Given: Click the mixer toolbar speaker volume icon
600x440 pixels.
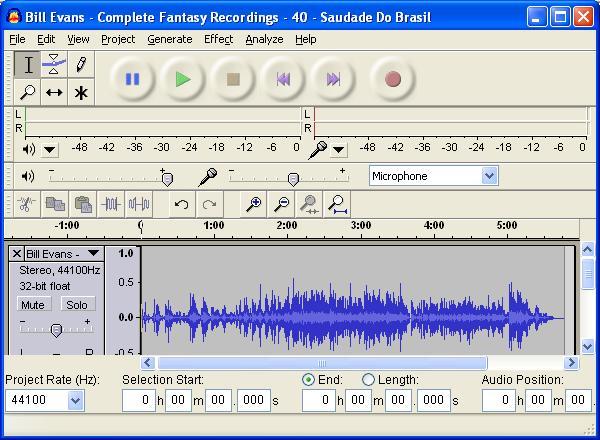Looking at the screenshot, I should click(28, 176).
